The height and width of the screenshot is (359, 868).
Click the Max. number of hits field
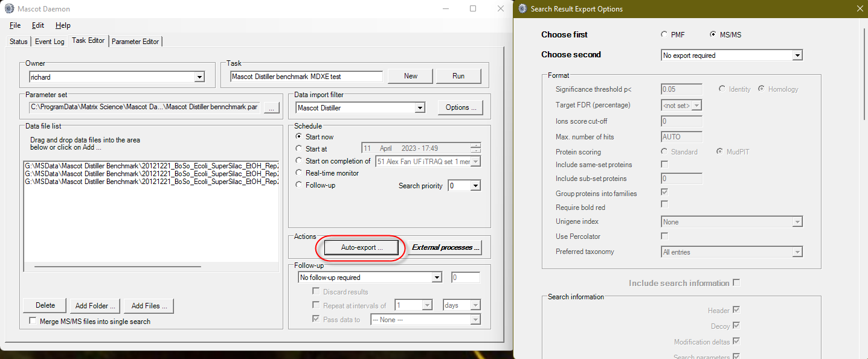point(682,137)
